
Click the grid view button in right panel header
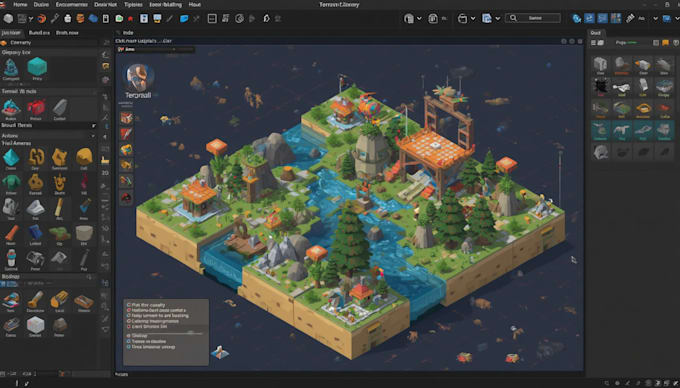(656, 43)
